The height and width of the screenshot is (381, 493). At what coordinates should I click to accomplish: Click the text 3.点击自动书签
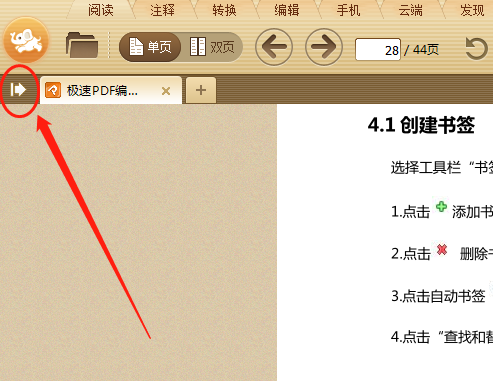point(438,296)
